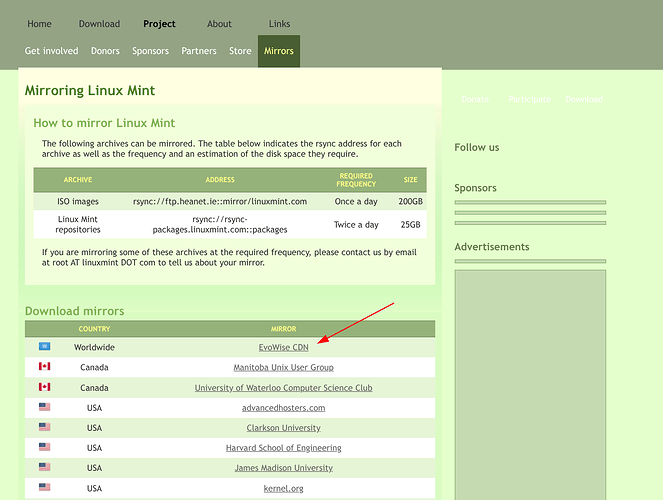Click the ISO images archive cell

78,202
